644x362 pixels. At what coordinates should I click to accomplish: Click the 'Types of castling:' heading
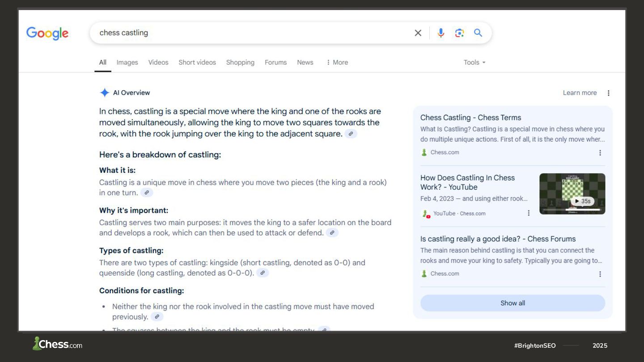pos(131,250)
